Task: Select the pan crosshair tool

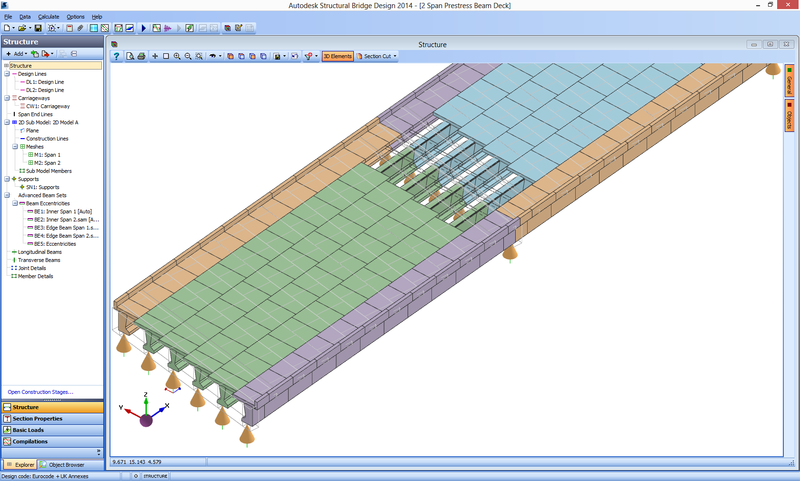Action: click(x=154, y=57)
